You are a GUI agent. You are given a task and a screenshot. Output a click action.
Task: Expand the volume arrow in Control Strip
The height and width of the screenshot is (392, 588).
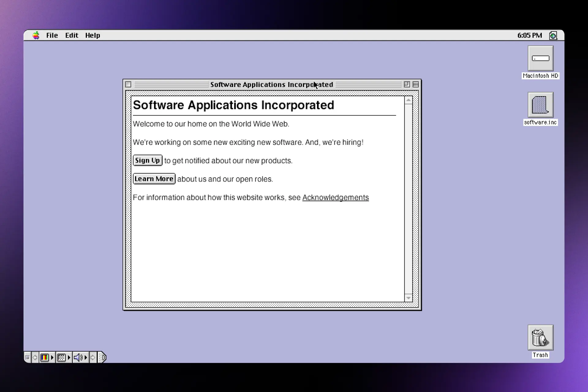point(86,357)
